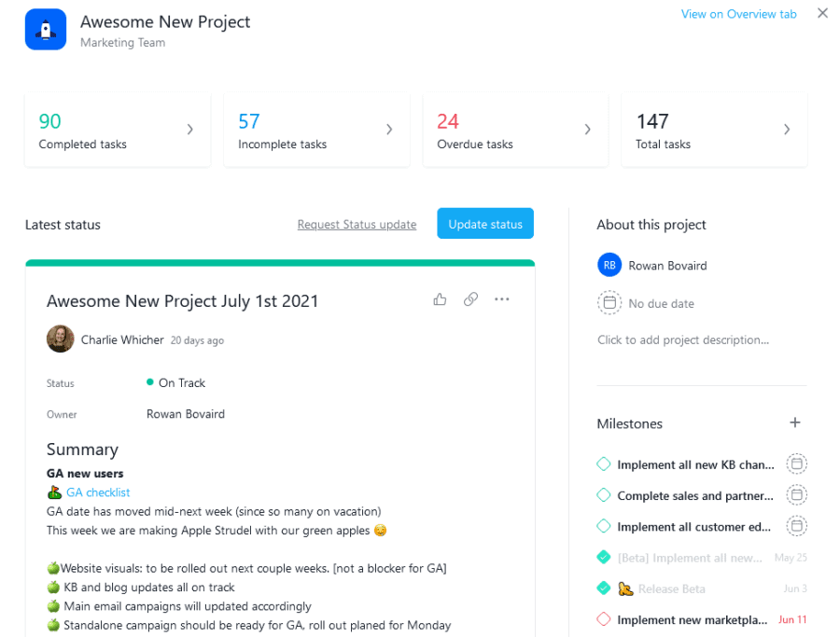Toggle the Complete sales and partner milestone diamond
Screen dimensions: 840x637
coord(603,494)
